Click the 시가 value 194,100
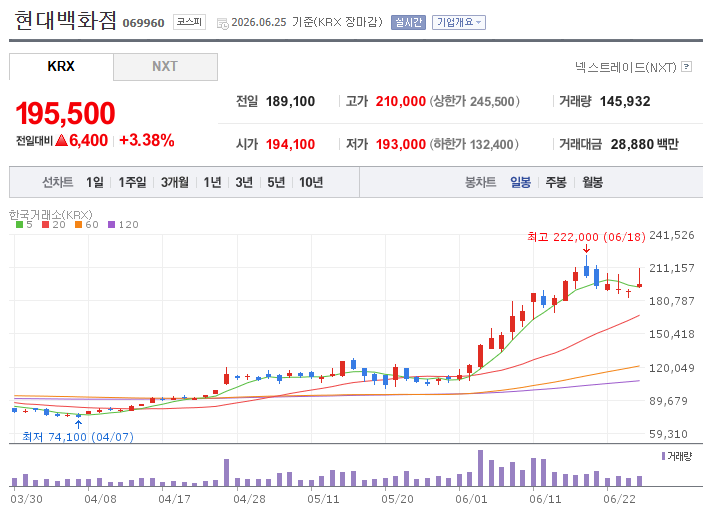Viewport: 703px width, 513px height. point(291,144)
